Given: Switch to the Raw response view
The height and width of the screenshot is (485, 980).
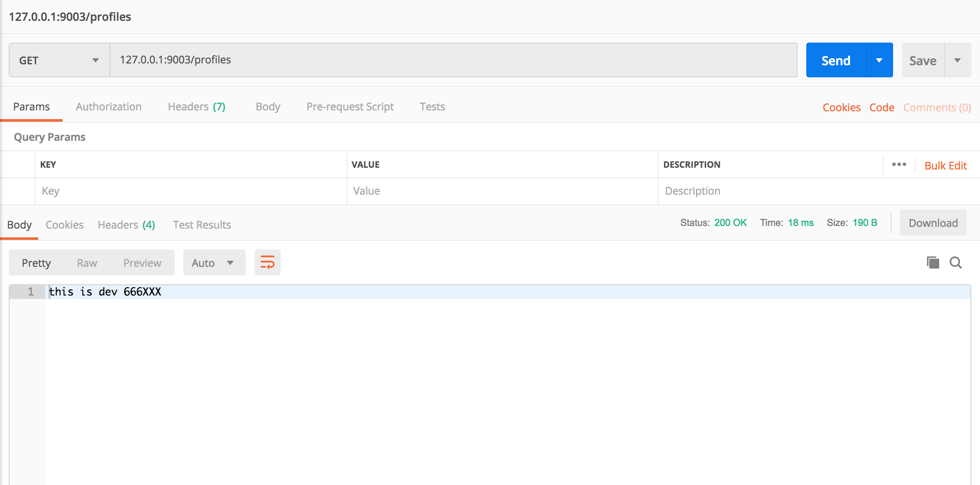Looking at the screenshot, I should coord(86,263).
